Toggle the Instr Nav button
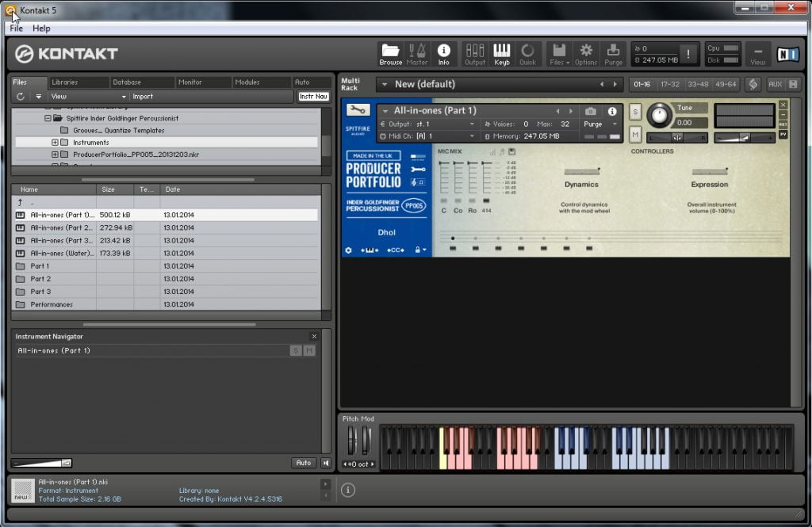The height and width of the screenshot is (527, 812). point(313,97)
